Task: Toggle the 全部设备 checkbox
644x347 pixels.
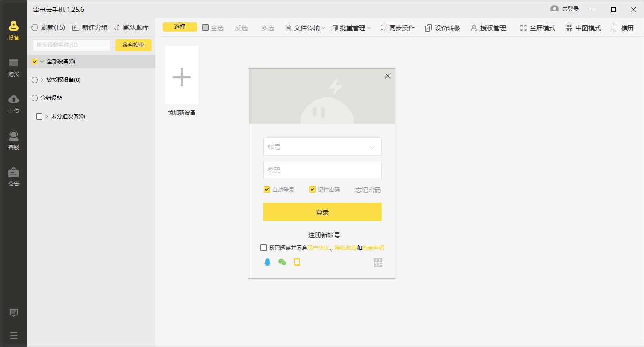Action: click(35, 62)
